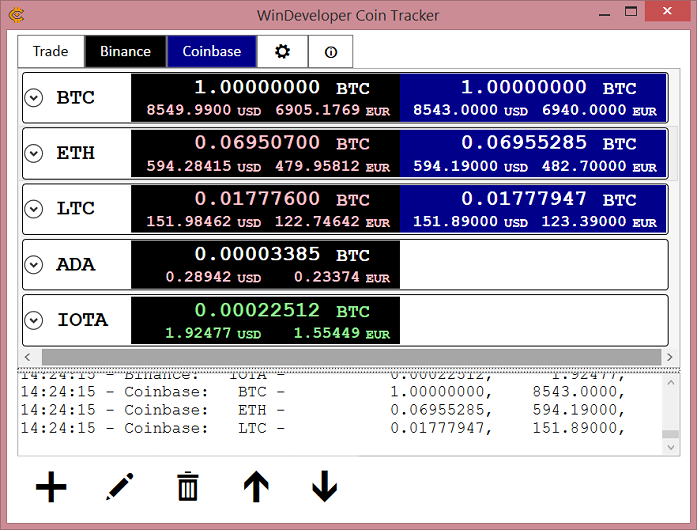Click the horizontal scrollbar left arrow

click(28, 357)
